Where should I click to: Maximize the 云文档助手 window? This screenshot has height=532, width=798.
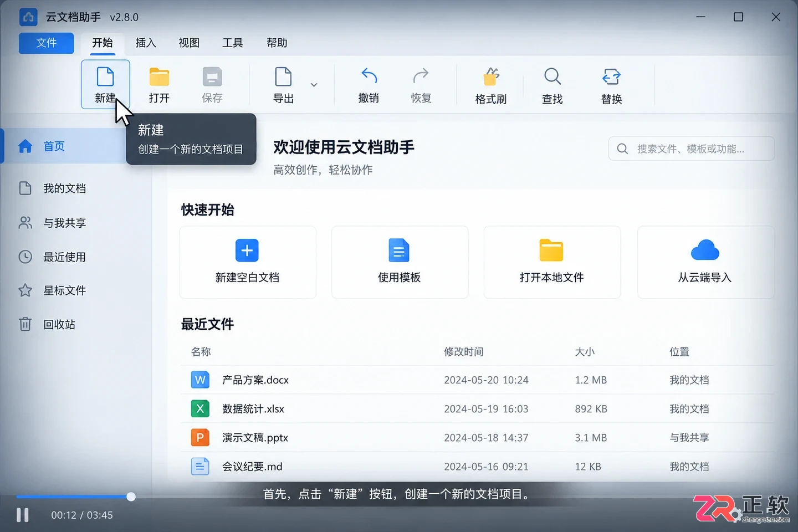pos(738,17)
